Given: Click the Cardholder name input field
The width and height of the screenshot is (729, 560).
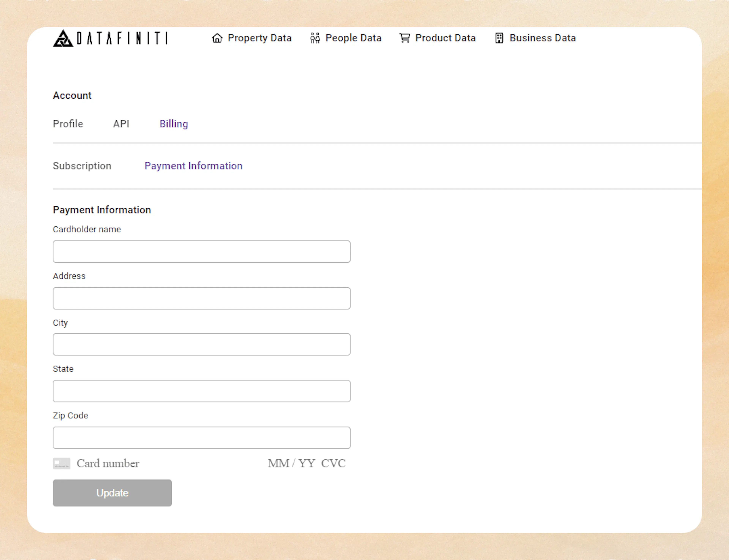Looking at the screenshot, I should point(201,251).
